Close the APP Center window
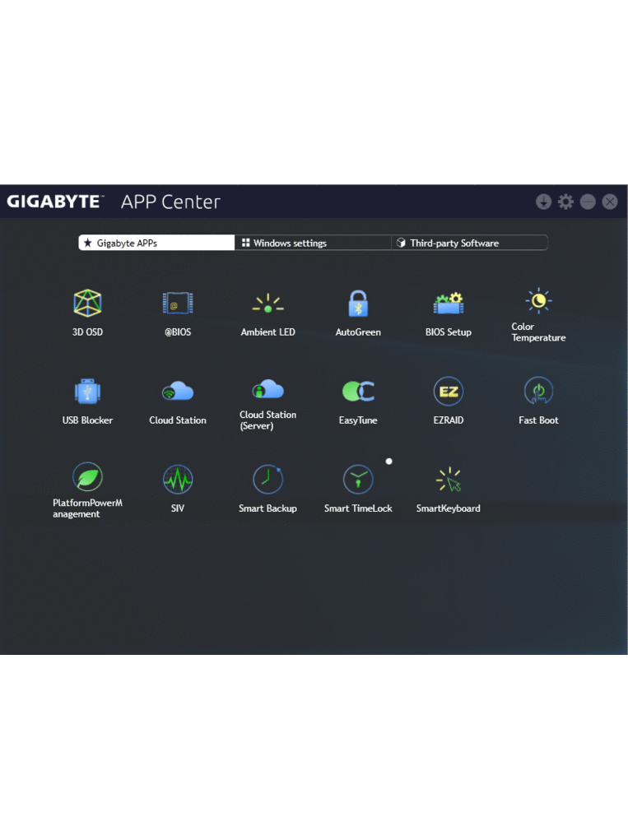This screenshot has height=840, width=628. click(x=610, y=202)
